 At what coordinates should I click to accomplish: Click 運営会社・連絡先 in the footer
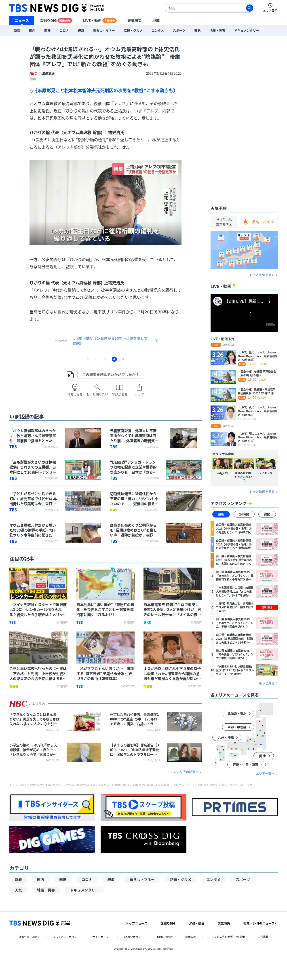[29, 937]
